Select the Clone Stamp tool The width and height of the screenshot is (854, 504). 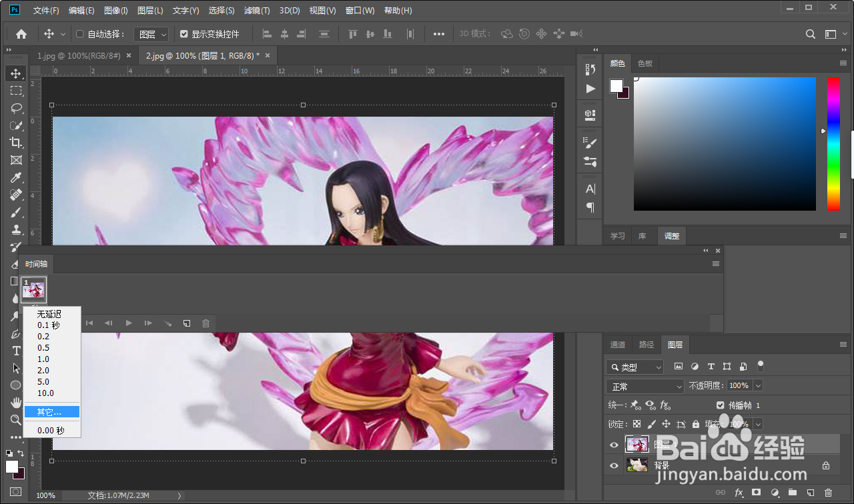click(x=16, y=229)
